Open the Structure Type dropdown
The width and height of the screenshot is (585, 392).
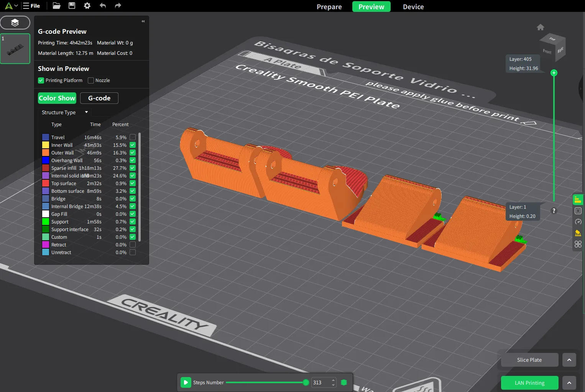click(65, 112)
